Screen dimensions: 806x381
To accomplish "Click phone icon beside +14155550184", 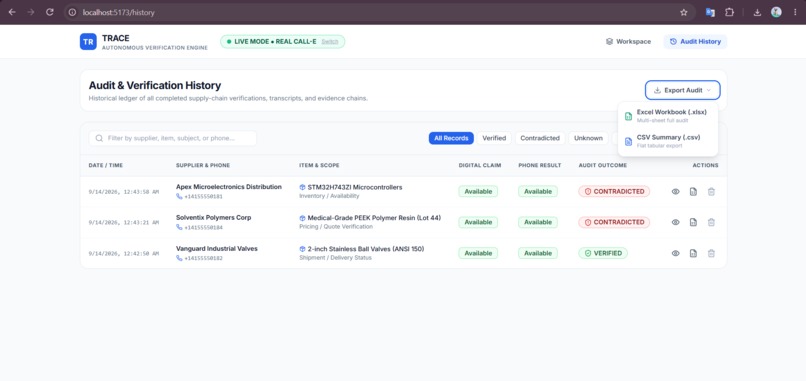I will (x=179, y=227).
